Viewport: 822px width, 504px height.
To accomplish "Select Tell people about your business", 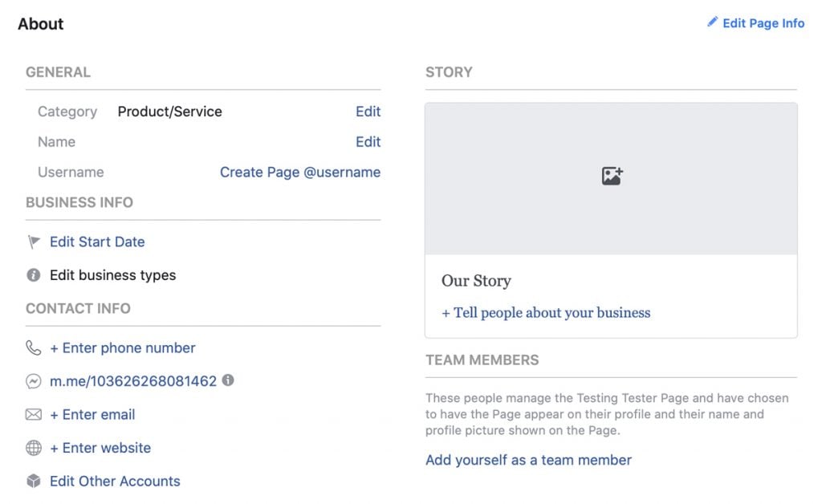I will (547, 313).
